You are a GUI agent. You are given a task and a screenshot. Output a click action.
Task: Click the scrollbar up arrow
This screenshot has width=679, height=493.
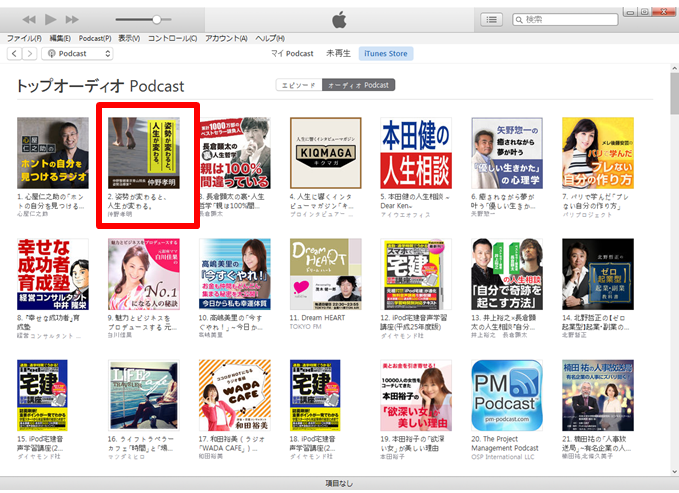click(674, 68)
